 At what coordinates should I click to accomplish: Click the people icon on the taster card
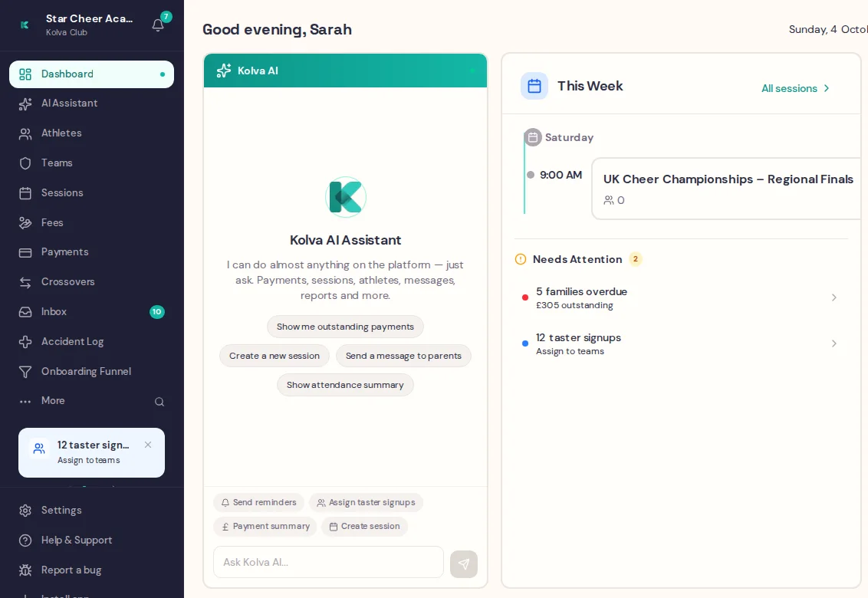(x=39, y=449)
